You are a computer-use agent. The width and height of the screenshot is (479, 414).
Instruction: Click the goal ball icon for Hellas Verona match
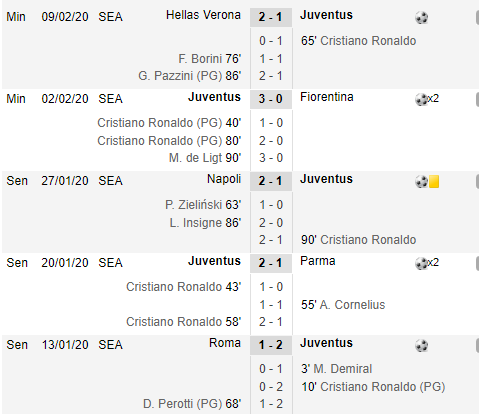pos(421,17)
